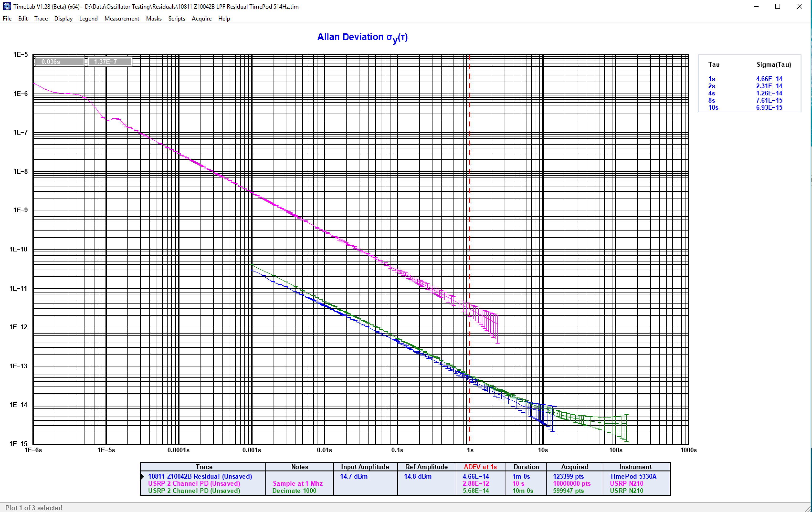The width and height of the screenshot is (812, 512).
Task: Open the Acquire menu
Action: 202,19
